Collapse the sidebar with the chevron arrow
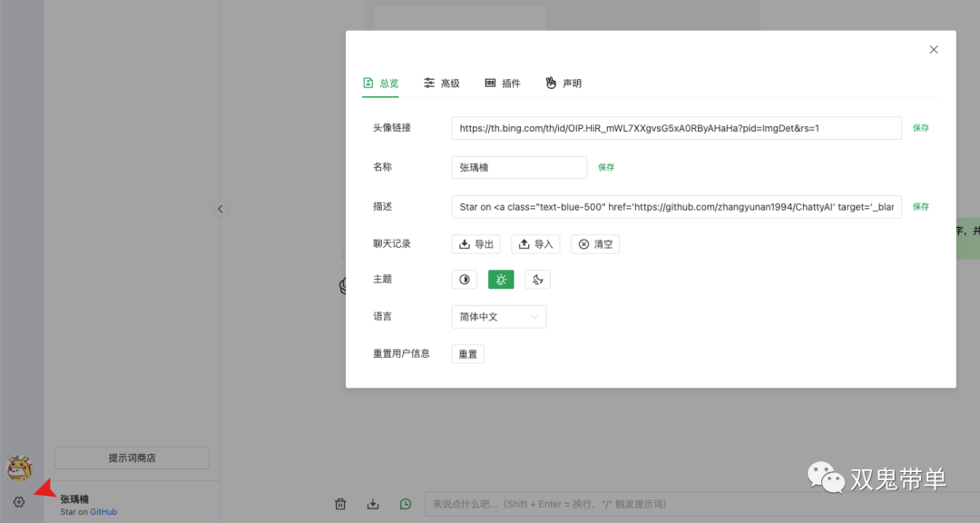The height and width of the screenshot is (523, 980). tap(220, 209)
